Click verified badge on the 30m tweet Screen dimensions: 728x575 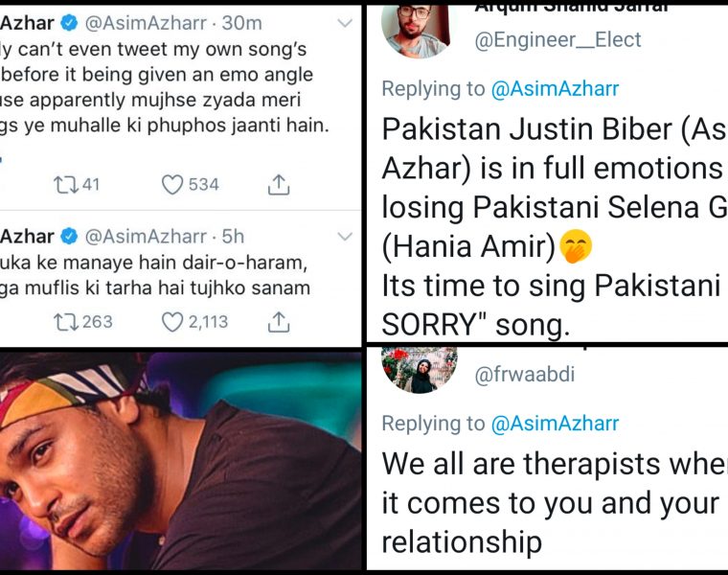[x=69, y=23]
